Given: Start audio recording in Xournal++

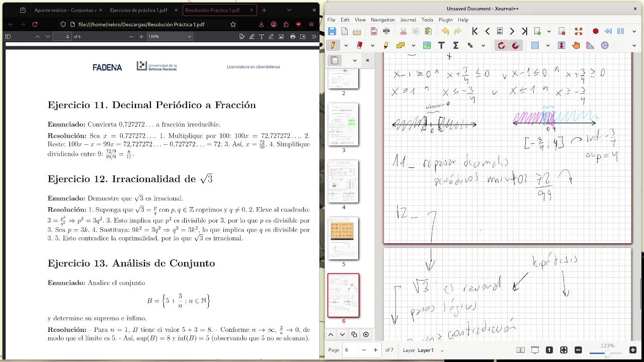Looking at the screenshot, I should tap(596, 31).
